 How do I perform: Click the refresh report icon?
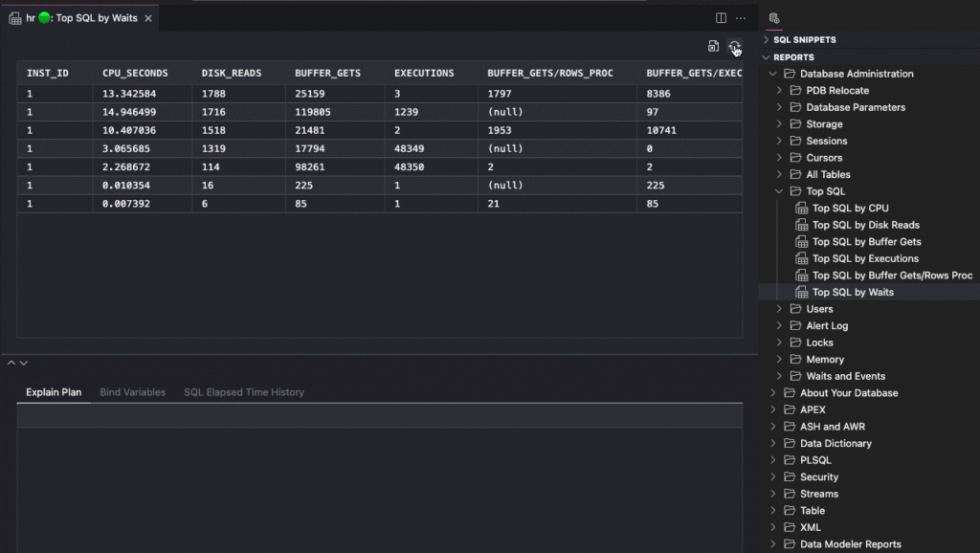coord(734,47)
